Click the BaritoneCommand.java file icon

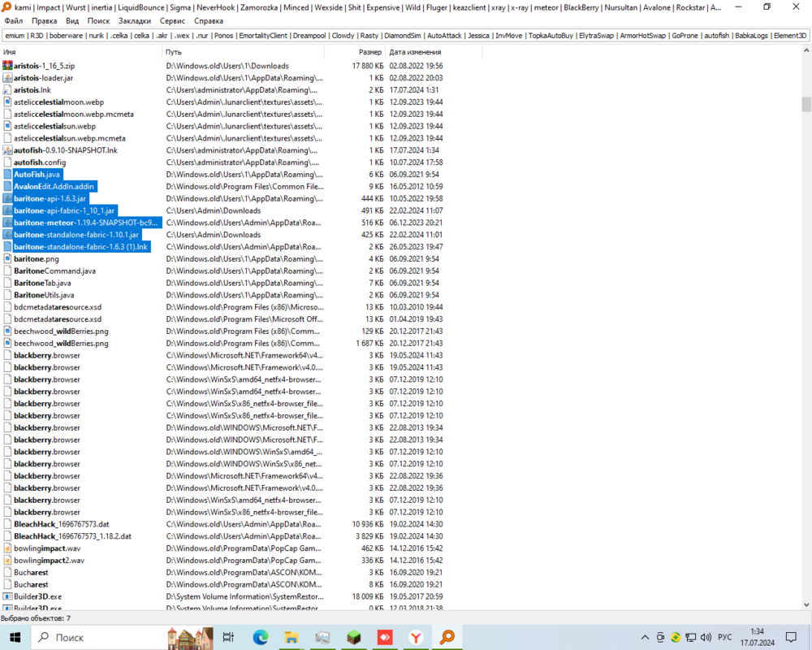click(7, 271)
